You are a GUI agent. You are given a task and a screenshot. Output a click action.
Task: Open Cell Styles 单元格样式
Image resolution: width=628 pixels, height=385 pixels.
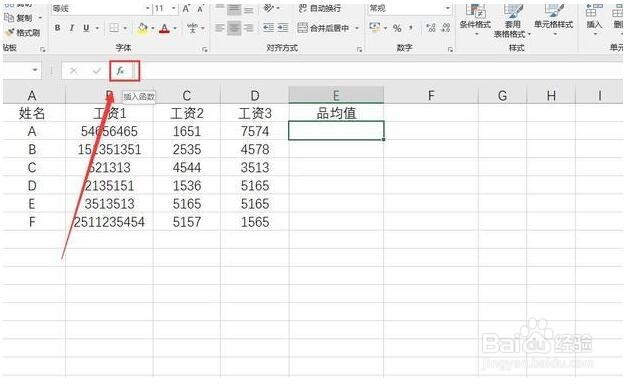pyautogui.click(x=554, y=20)
